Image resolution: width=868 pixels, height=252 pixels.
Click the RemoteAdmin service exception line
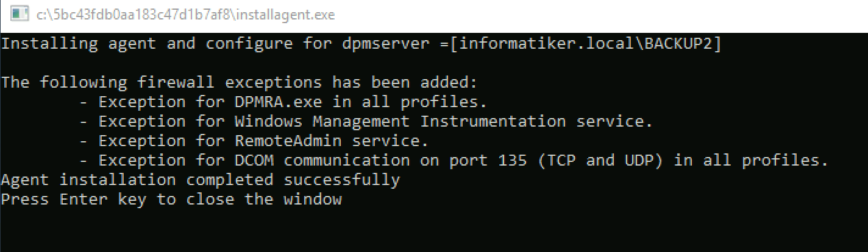click(254, 141)
